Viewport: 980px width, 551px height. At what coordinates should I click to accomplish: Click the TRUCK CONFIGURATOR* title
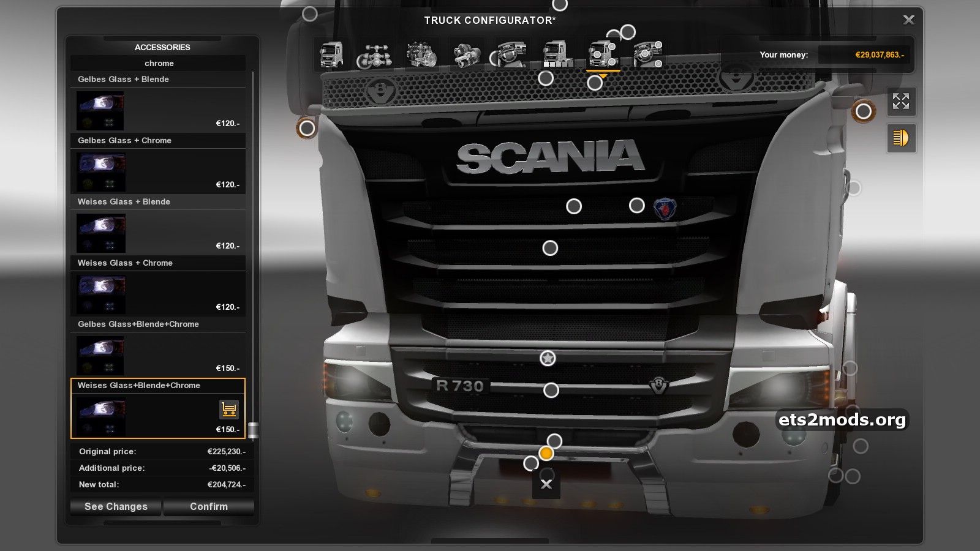click(490, 20)
